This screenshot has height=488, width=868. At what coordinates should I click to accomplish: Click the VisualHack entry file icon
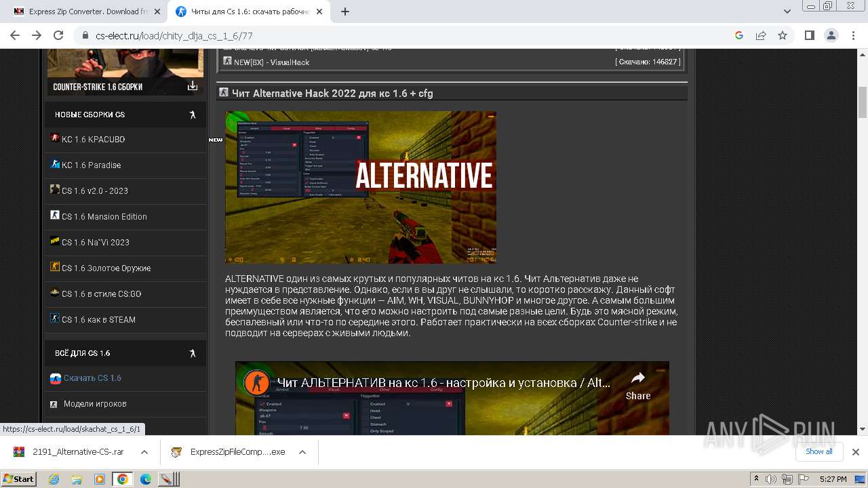(228, 61)
